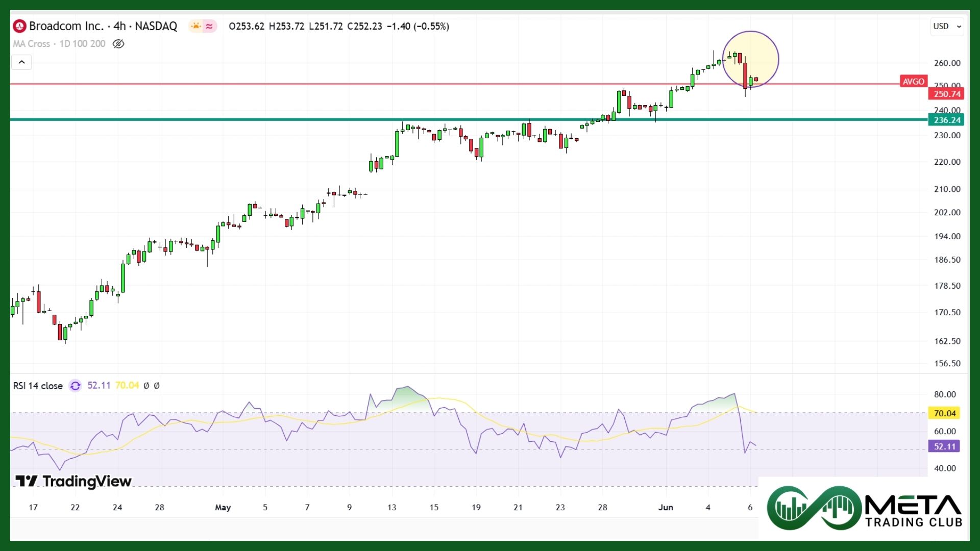Click the pink approximate-equals data icon
This screenshot has width=980, height=551.
click(209, 26)
